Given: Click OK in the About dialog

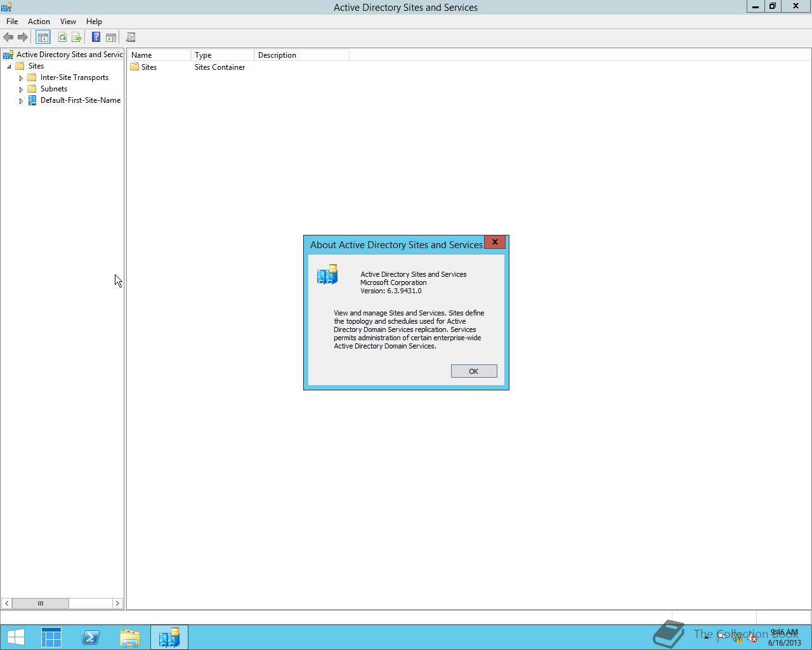Looking at the screenshot, I should [x=474, y=371].
